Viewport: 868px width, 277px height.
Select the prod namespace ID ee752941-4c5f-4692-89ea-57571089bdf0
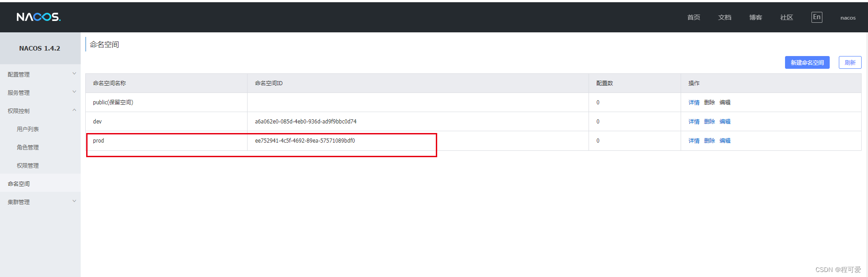point(305,141)
